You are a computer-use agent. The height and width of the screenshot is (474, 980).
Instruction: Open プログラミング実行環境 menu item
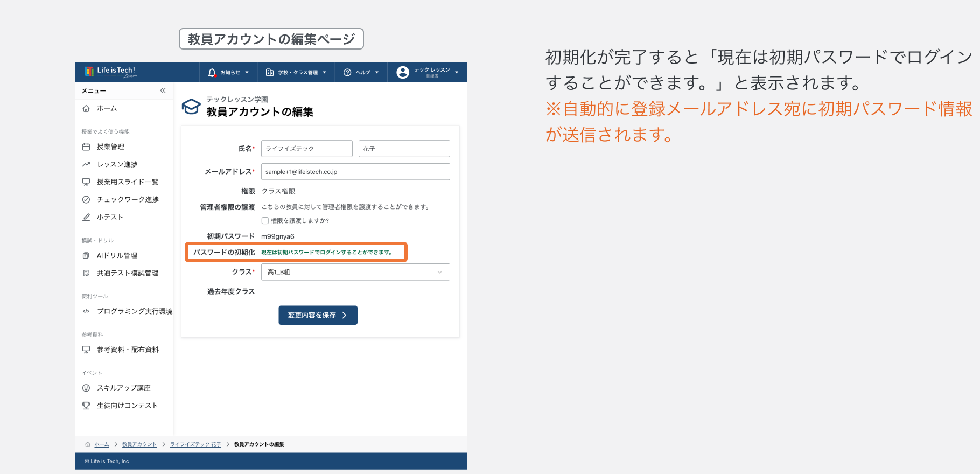click(x=135, y=311)
